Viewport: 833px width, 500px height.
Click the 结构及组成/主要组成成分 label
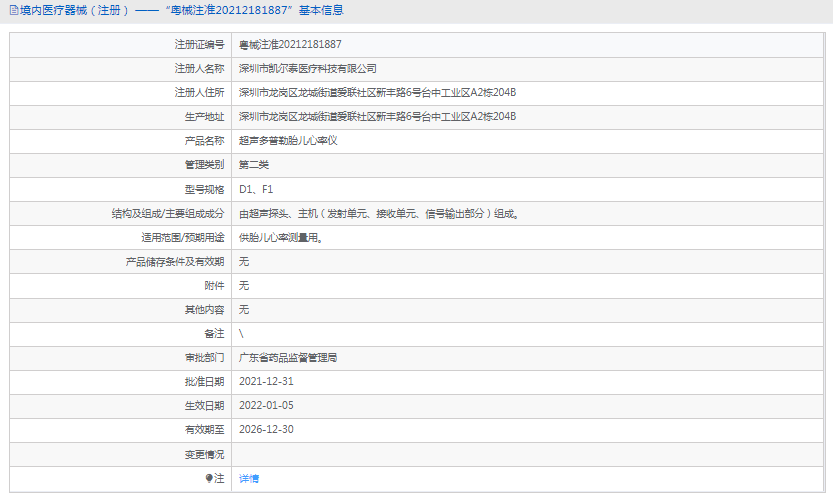click(168, 214)
